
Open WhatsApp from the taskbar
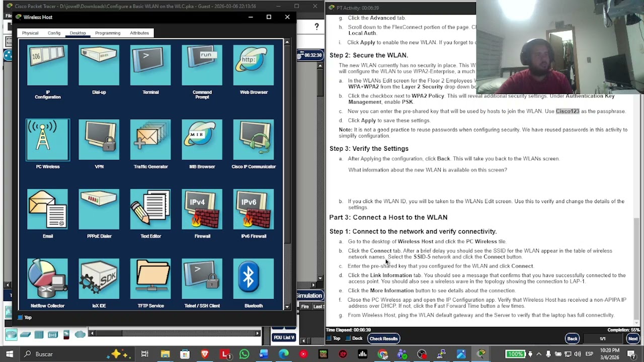[x=244, y=354]
